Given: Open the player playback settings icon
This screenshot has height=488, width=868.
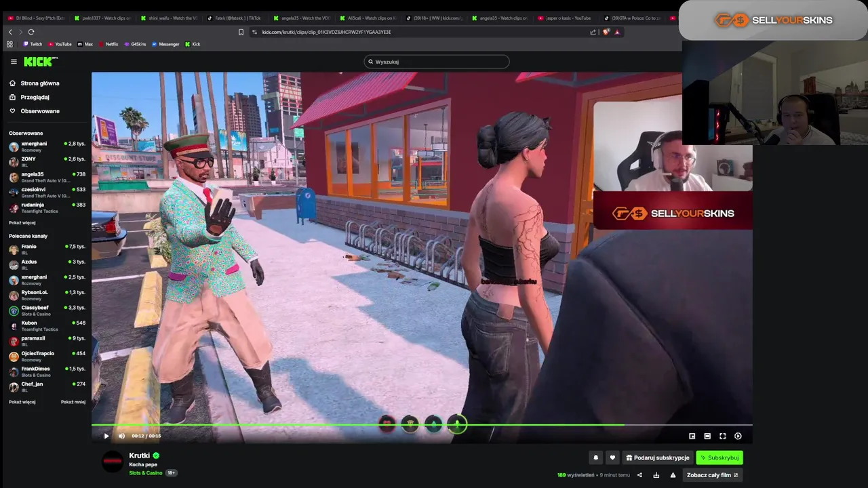Looking at the screenshot, I should point(738,436).
